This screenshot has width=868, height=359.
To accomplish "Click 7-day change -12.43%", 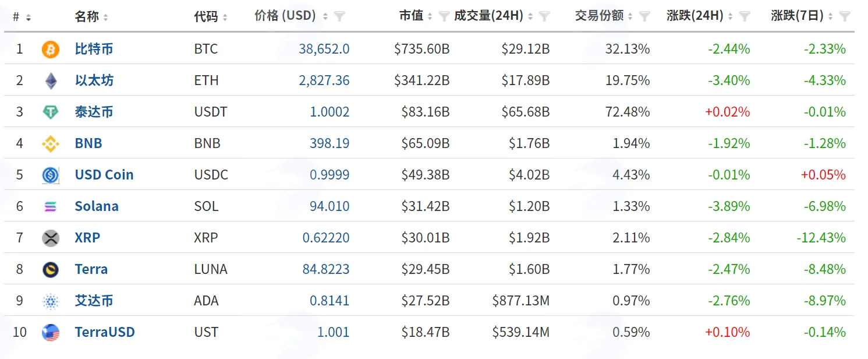I will coord(821,238).
